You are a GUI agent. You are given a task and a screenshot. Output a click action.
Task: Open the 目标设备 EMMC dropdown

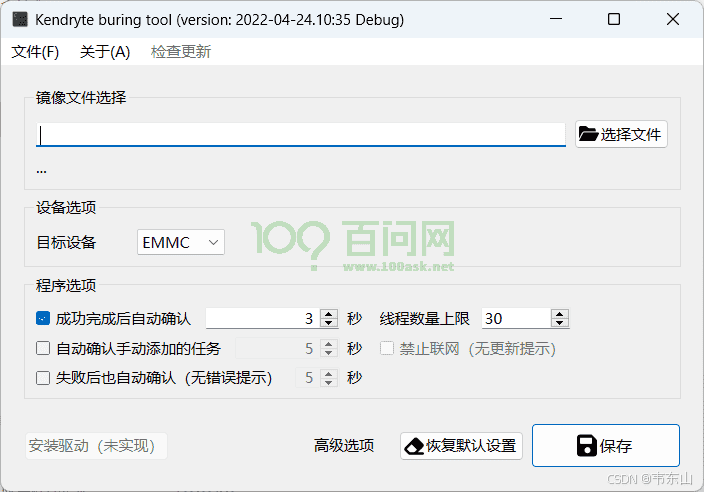click(180, 242)
